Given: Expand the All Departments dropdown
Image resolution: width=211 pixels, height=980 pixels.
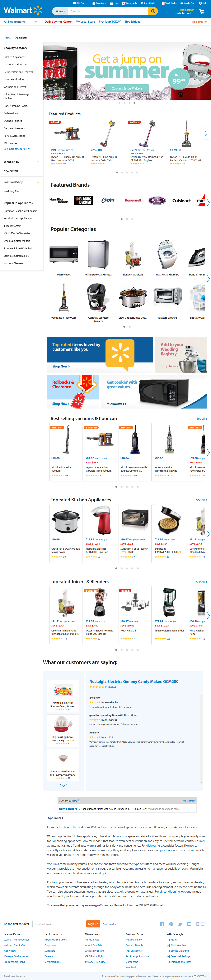Looking at the screenshot, I should pos(21,22).
